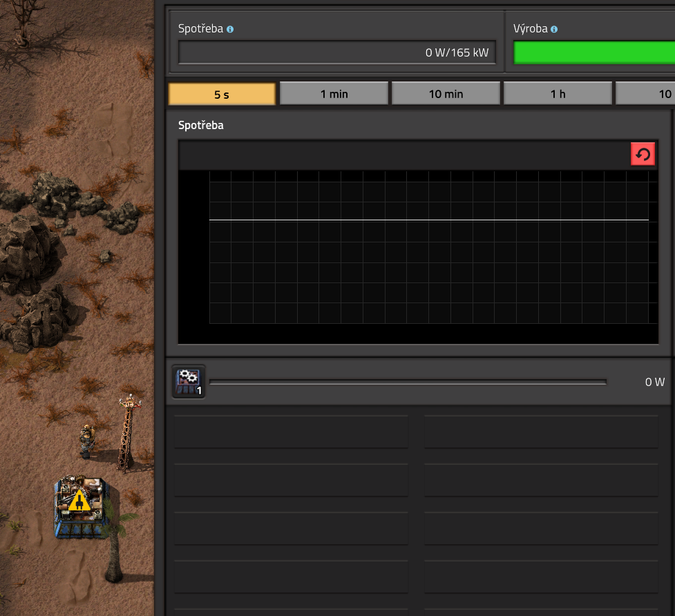Reset the consumption graph with red button

643,154
